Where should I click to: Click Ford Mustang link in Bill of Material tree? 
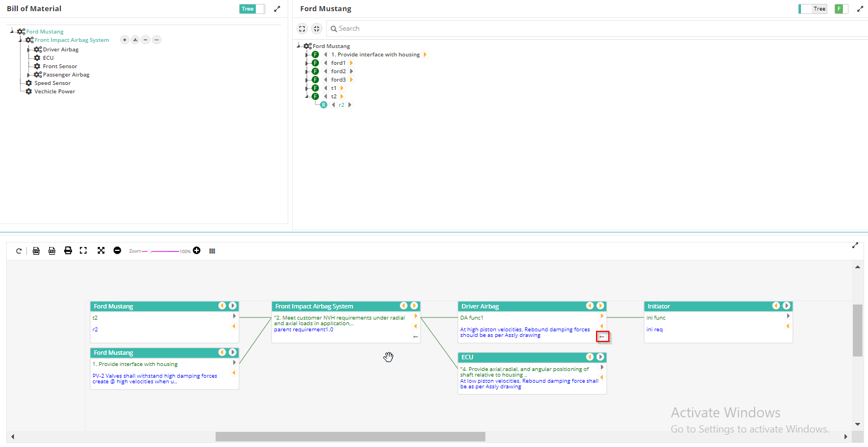pyautogui.click(x=45, y=31)
